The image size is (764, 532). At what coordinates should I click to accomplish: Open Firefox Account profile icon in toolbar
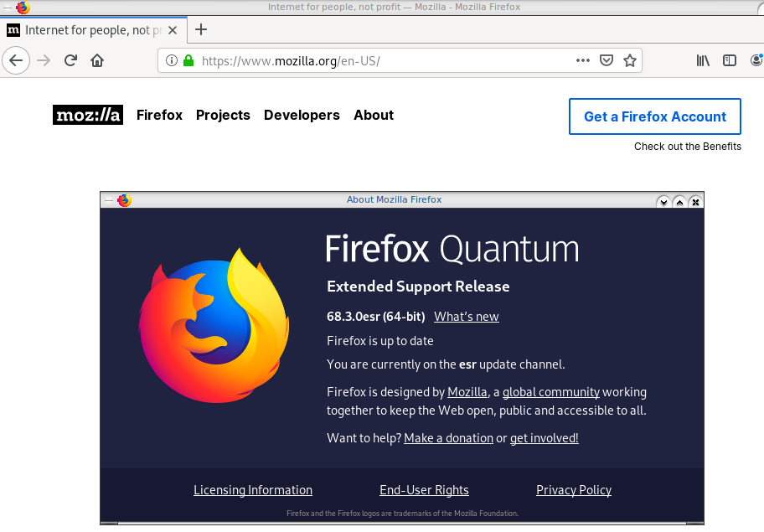(x=756, y=59)
